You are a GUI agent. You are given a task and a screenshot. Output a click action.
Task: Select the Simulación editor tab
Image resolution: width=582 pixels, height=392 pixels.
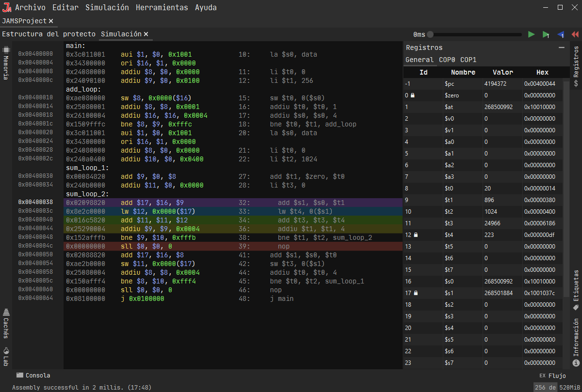[x=120, y=34]
